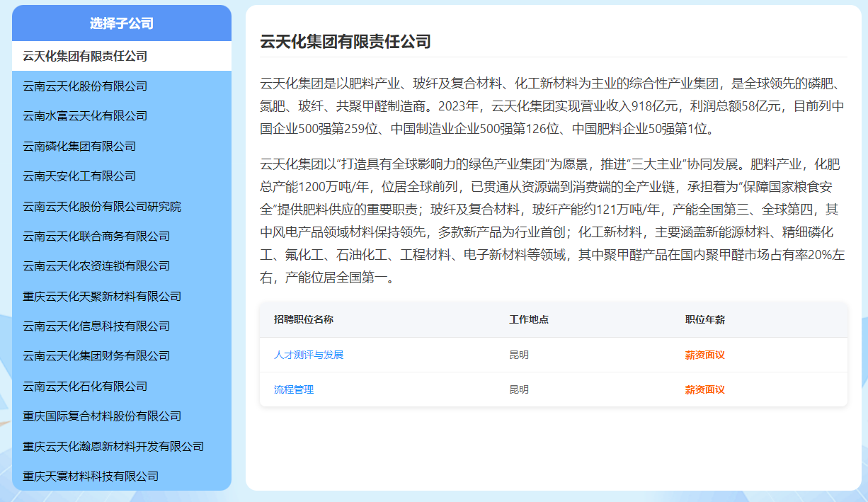Click 薪资面议 for the 人才测评与发展 row
Image resolution: width=868 pixels, height=502 pixels.
(704, 355)
